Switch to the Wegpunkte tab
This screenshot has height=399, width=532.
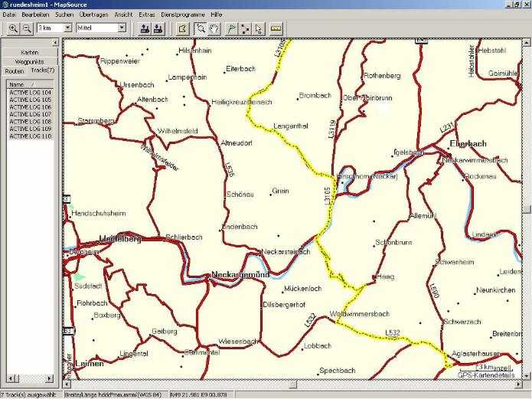click(29, 61)
